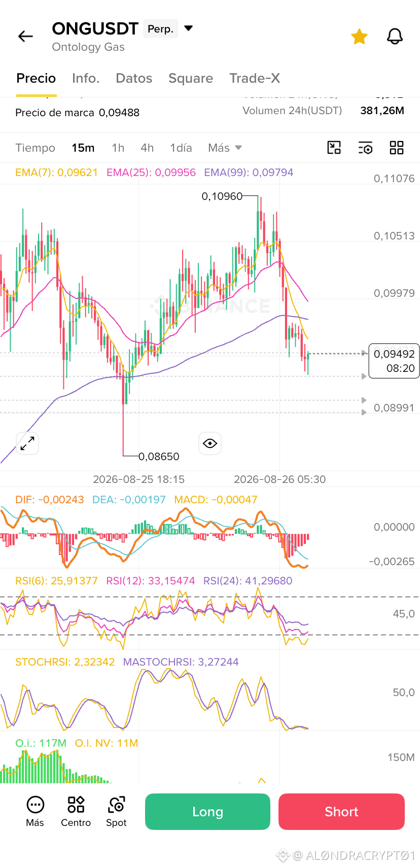Click the 0,11076 price axis label
The height and width of the screenshot is (868, 420).
pos(394,179)
